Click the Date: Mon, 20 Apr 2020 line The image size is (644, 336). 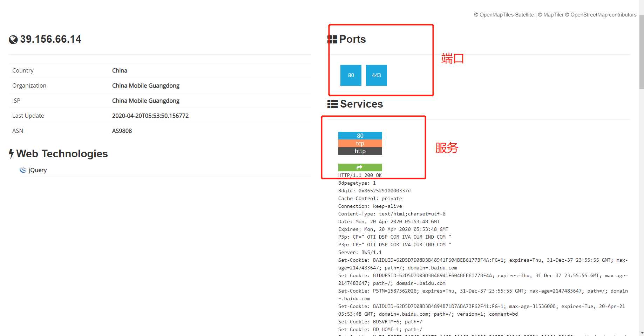click(389, 221)
